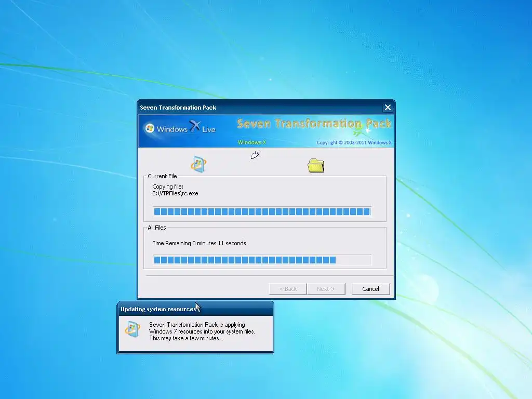This screenshot has height=399, width=532.
Task: Click the disabled Next > button
Action: [x=326, y=289]
